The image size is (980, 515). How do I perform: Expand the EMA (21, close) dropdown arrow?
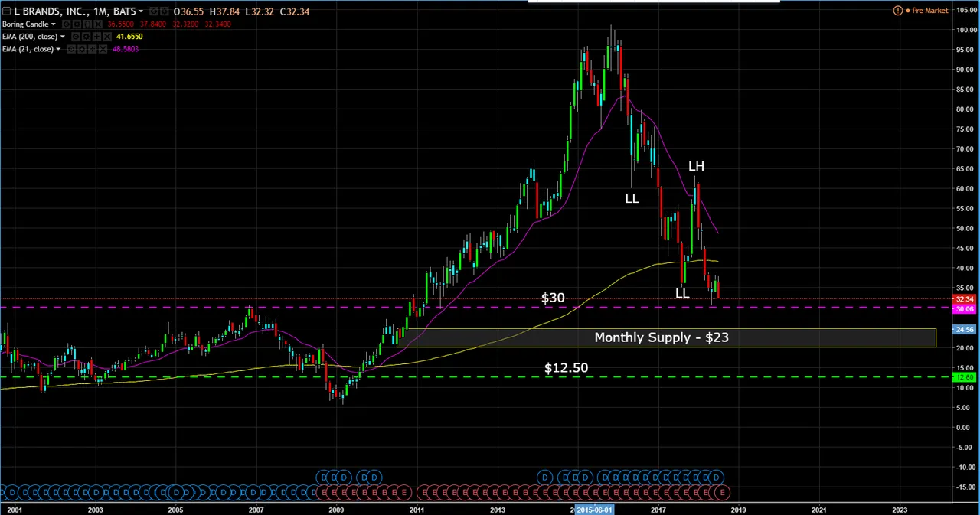58,49
